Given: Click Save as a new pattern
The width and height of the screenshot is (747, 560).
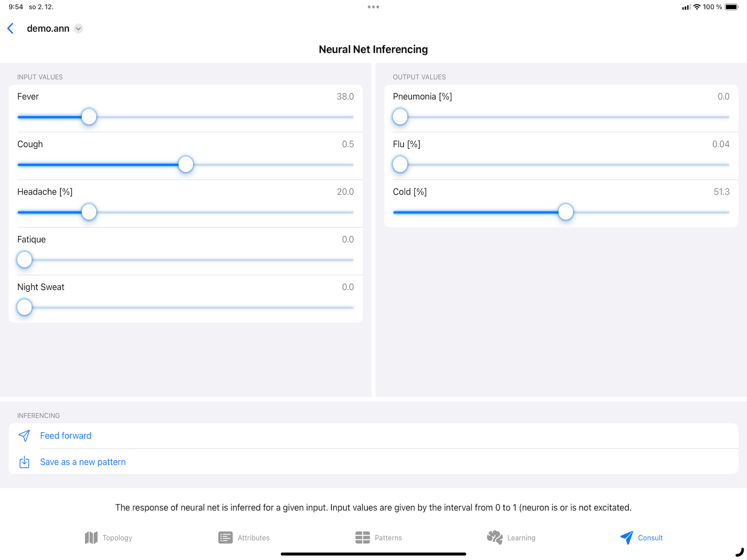Looking at the screenshot, I should pyautogui.click(x=83, y=462).
